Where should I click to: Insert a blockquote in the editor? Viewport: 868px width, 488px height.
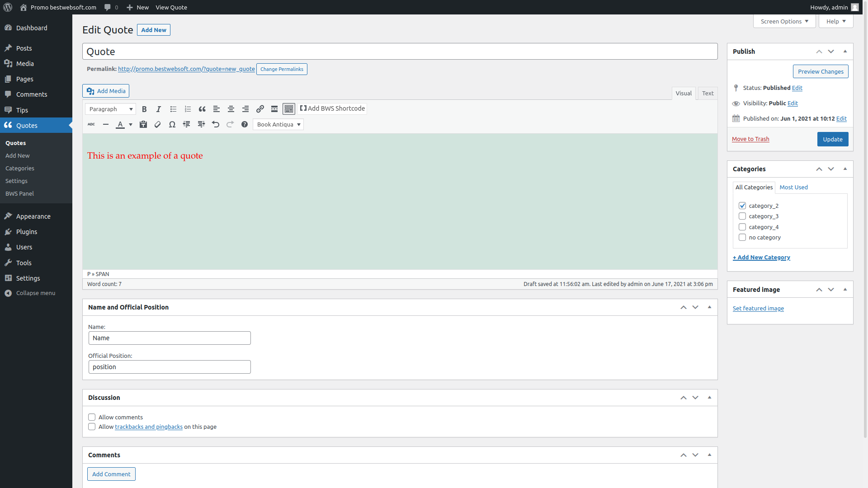(x=202, y=109)
